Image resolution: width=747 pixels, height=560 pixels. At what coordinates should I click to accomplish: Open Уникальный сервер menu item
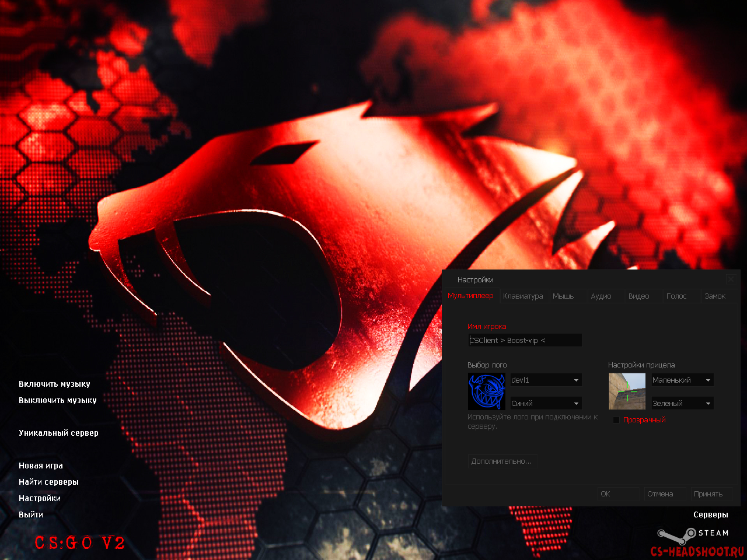[58, 433]
